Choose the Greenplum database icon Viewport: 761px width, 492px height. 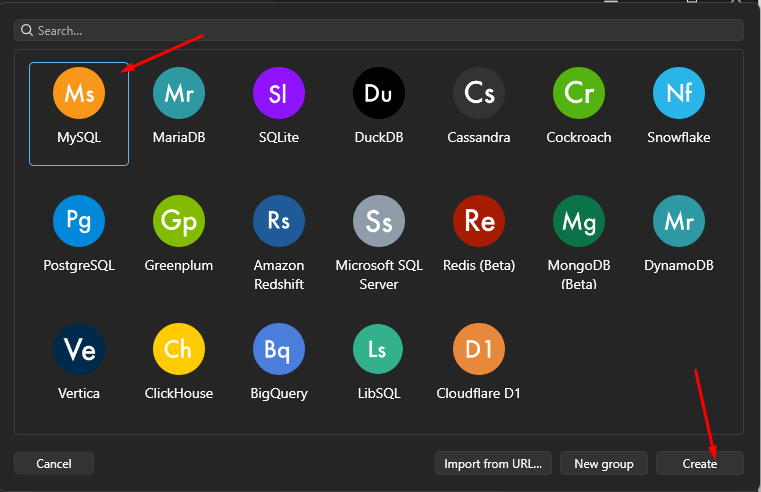click(x=179, y=221)
